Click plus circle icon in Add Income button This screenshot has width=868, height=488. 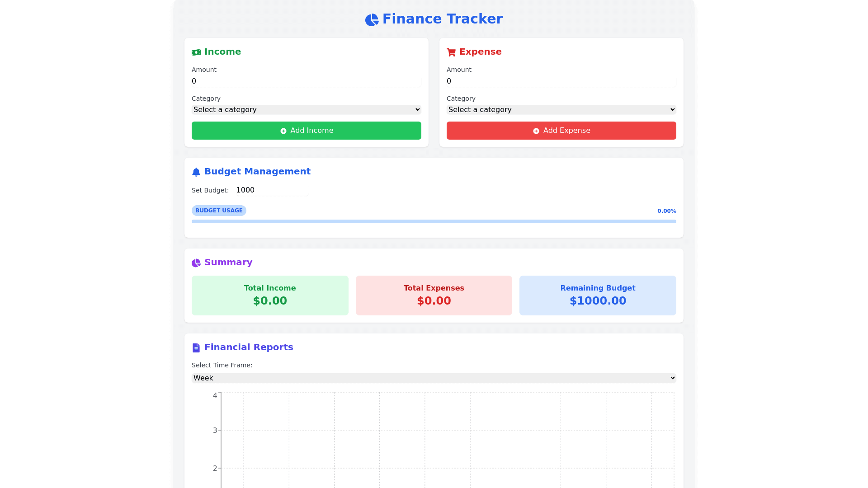[x=283, y=131]
